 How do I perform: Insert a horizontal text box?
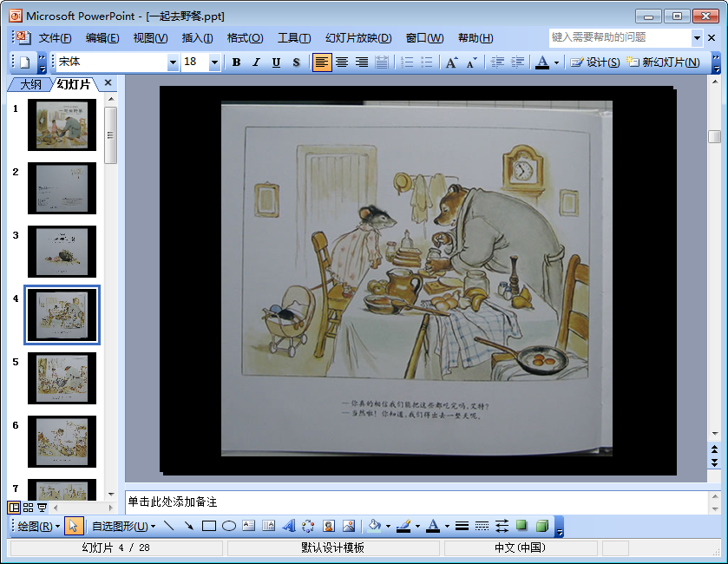click(249, 527)
